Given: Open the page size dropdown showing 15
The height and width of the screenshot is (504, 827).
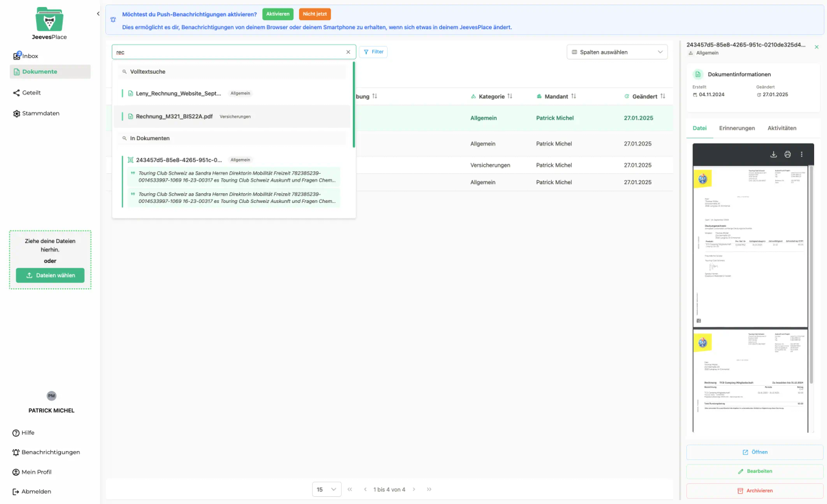Looking at the screenshot, I should tap(326, 489).
